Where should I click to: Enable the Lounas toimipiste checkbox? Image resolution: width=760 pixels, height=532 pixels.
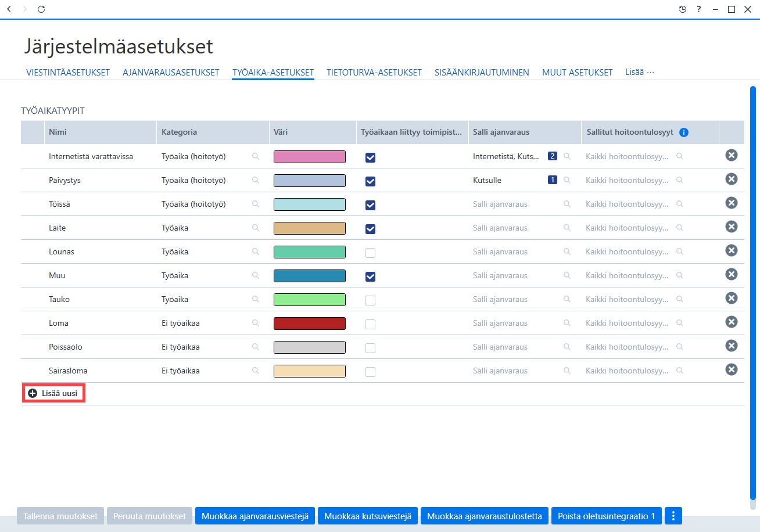[x=370, y=253]
